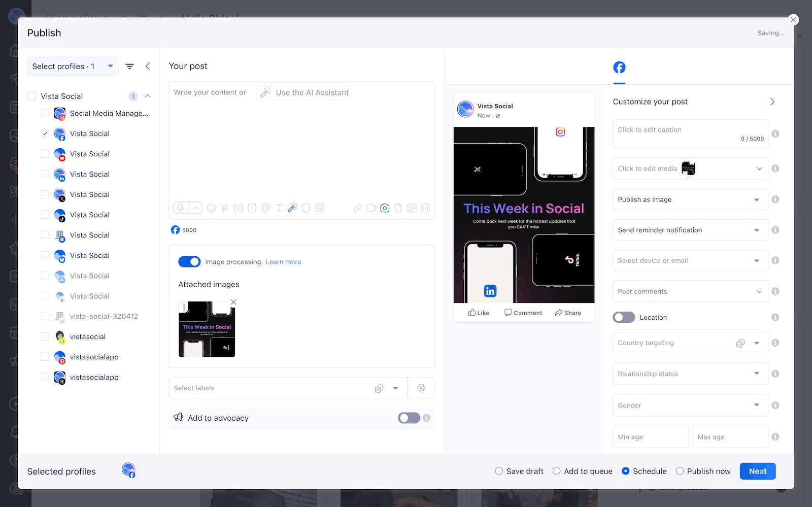Viewport: 812px width, 507px height.
Task: Insert a hashtag using the # icon
Action: 225,208
